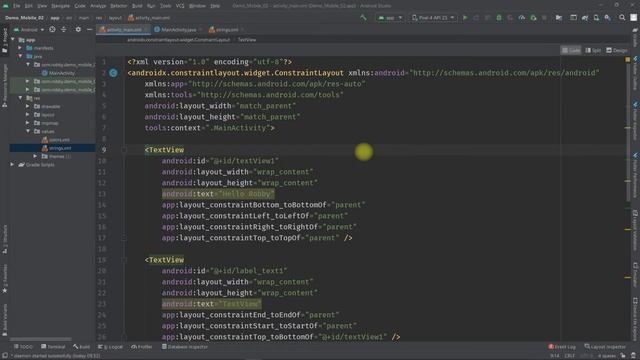
Task: Click the Sync Project with Gradle icon
Action: [585, 18]
